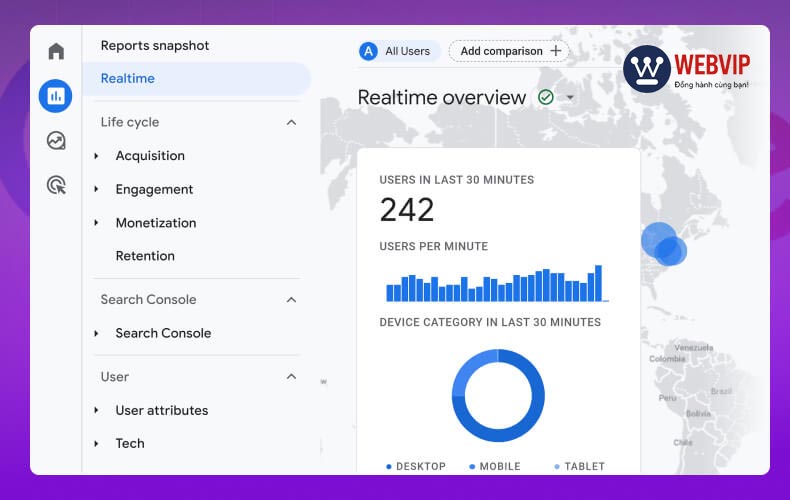Collapse the User section
Screen dimensions: 790x500
[x=291, y=377]
